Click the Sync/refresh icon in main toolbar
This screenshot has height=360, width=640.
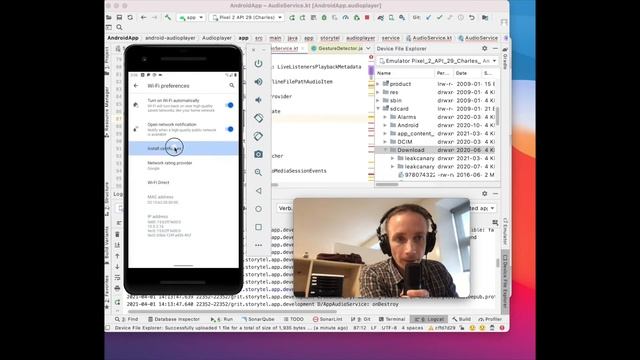click(x=130, y=18)
